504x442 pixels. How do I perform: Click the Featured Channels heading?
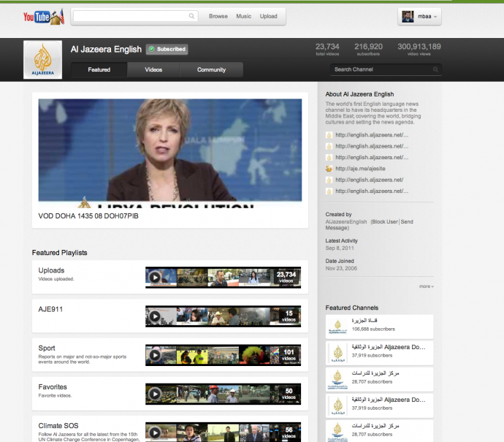(351, 308)
